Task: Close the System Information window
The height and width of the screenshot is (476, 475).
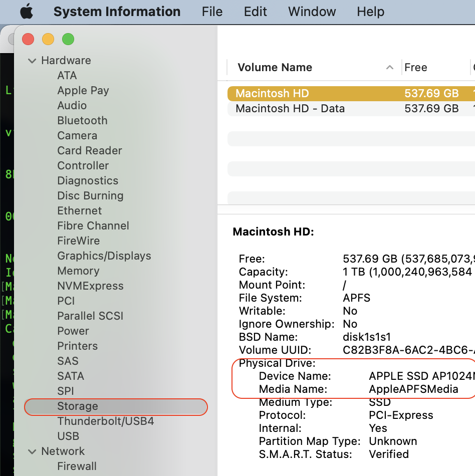Action: coord(28,39)
